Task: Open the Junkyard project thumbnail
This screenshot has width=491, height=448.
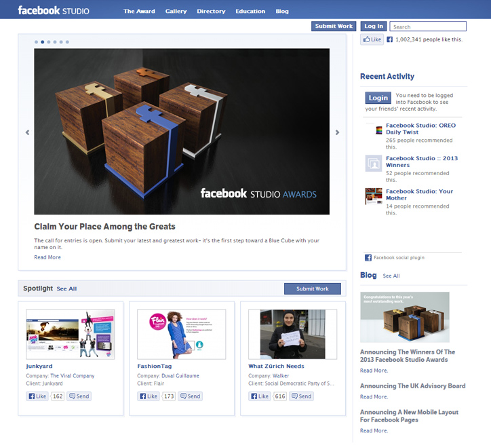Action: [71, 334]
